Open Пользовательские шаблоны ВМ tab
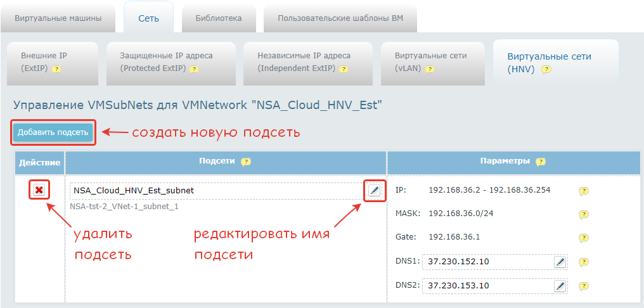This screenshot has height=308, width=644. pos(340,18)
